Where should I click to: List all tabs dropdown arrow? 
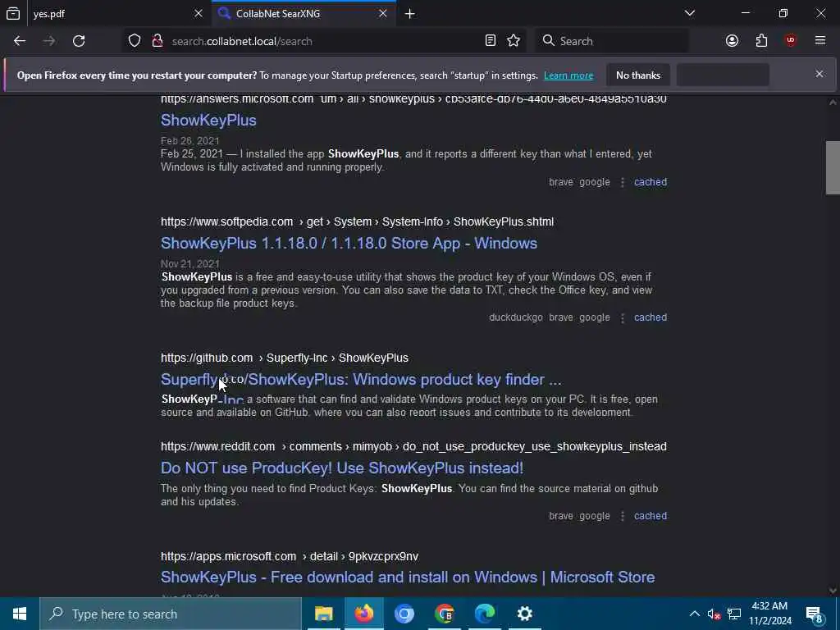690,13
